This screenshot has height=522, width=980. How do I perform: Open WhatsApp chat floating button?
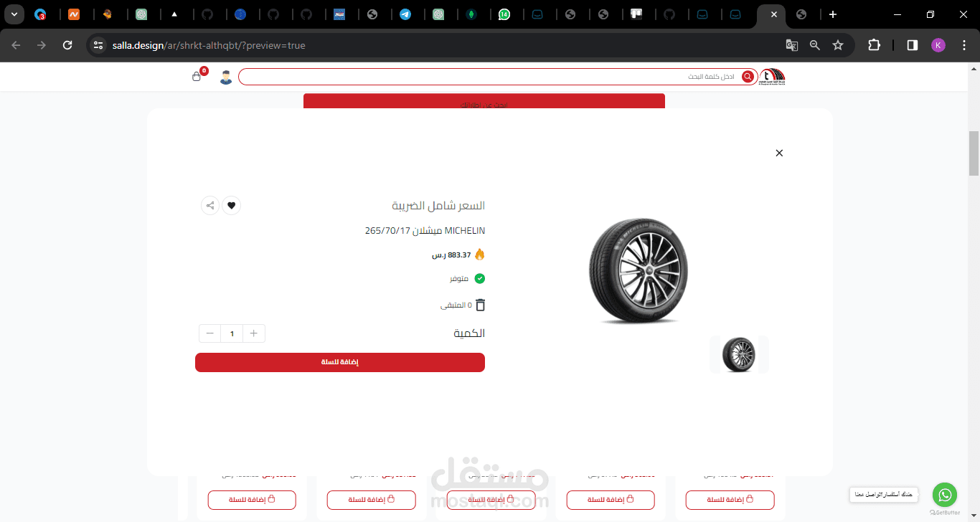[x=945, y=495]
